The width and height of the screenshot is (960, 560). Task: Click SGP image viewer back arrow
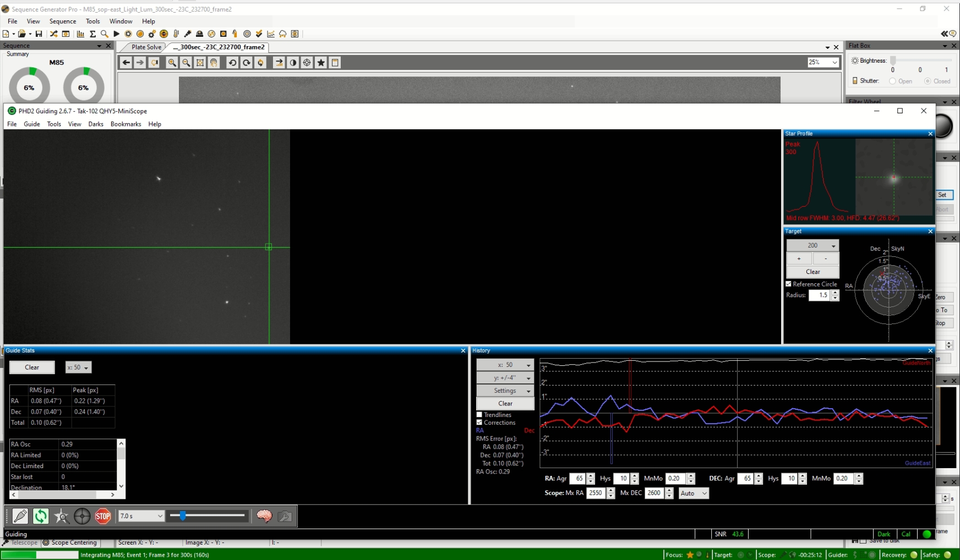(126, 63)
